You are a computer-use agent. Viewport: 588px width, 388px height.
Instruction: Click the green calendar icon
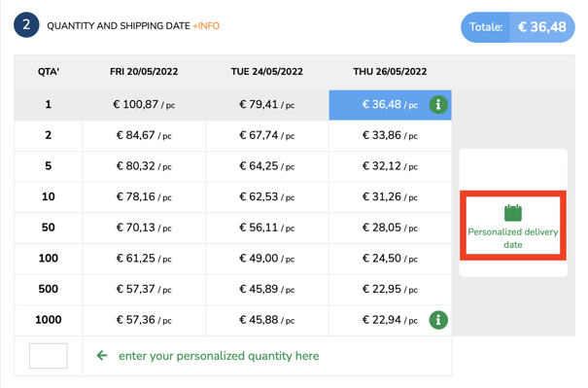tap(513, 213)
